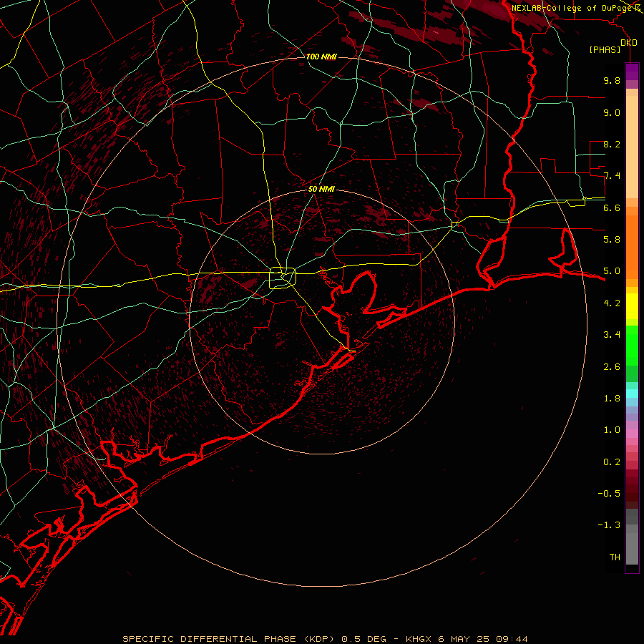Pick the yellow swatch on the color scale
The height and width of the screenshot is (644, 644).
[632, 306]
